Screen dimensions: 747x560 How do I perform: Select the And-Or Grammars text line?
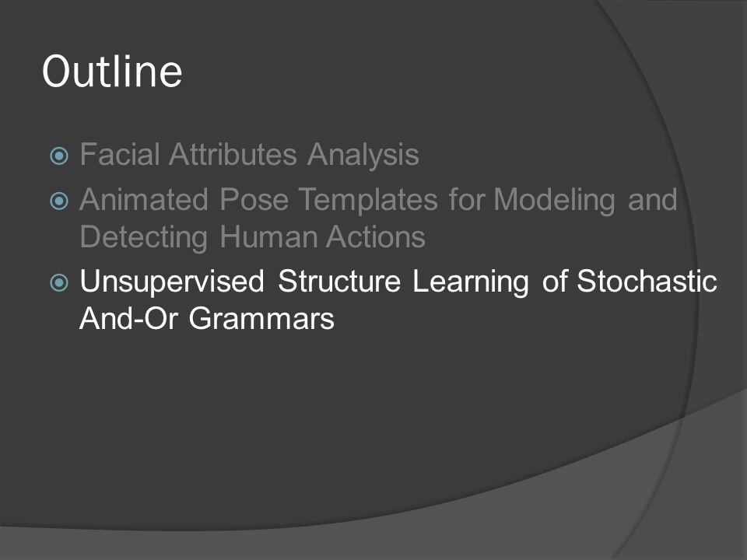(x=207, y=317)
